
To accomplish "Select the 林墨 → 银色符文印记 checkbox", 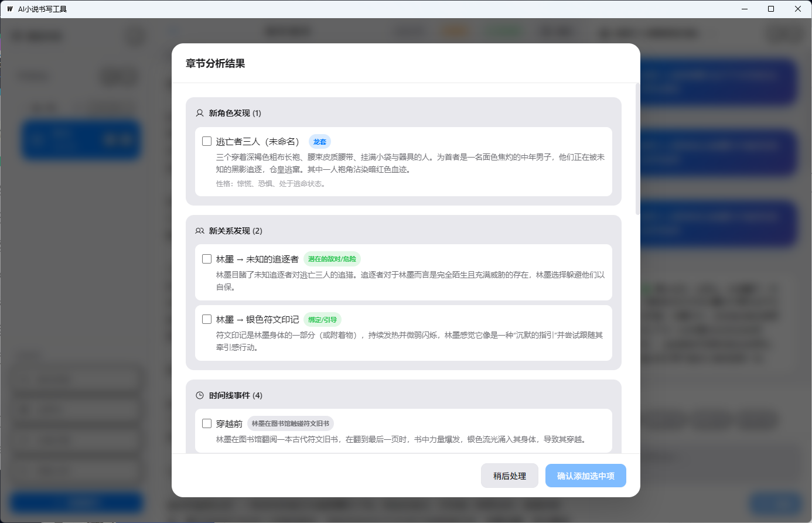I will tap(207, 319).
